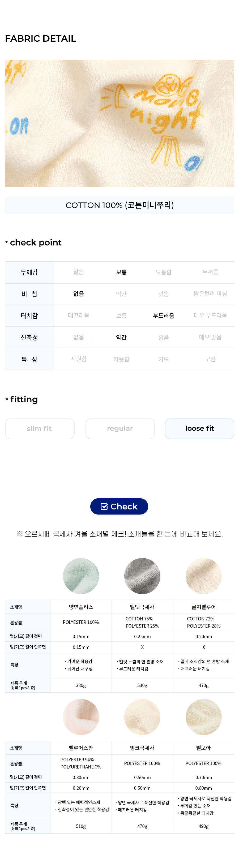Click the cream 밍크극세사 fabric swatch
This screenshot has width=239, height=868.
[142, 716]
